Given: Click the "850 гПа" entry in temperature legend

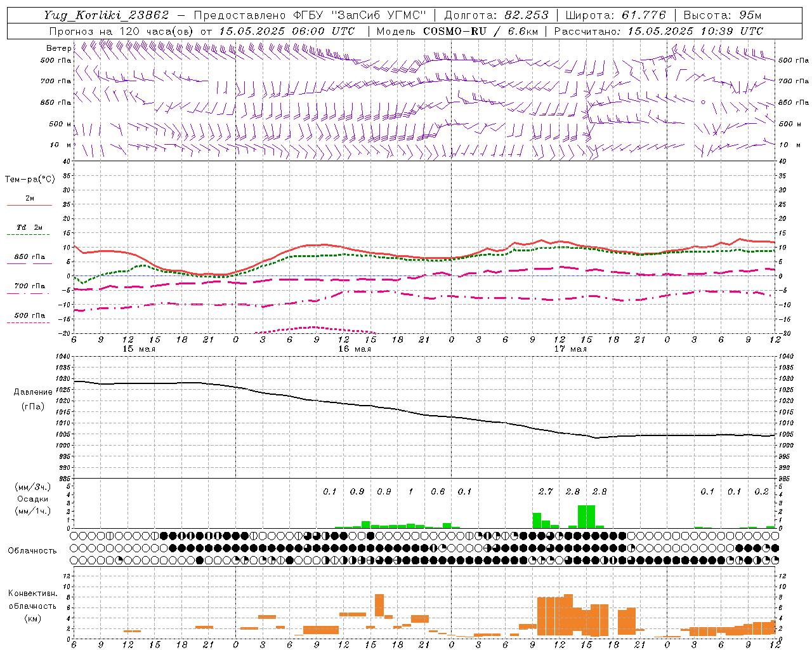Looking at the screenshot, I should coord(30,256).
